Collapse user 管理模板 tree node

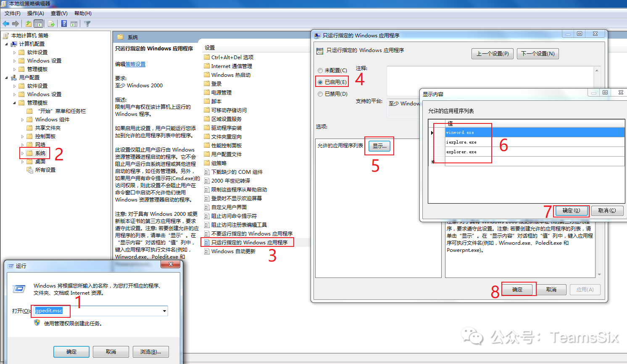point(14,103)
